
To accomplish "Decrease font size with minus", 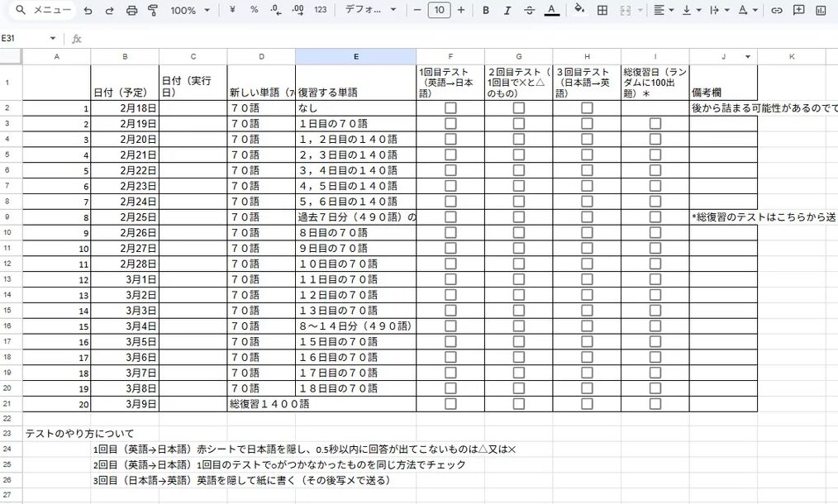I will point(417,10).
